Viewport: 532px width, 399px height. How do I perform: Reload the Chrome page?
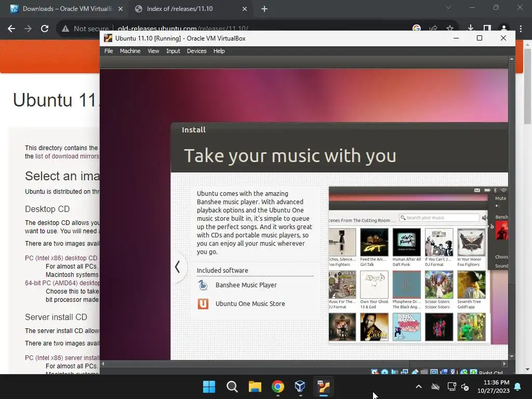pyautogui.click(x=45, y=29)
